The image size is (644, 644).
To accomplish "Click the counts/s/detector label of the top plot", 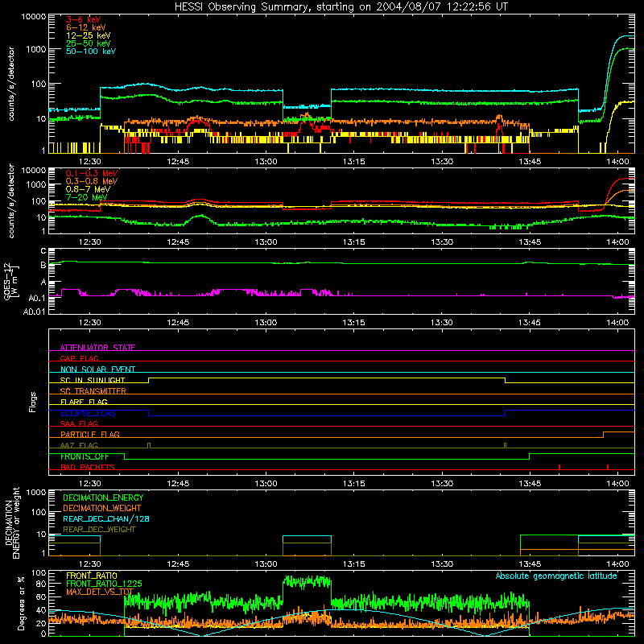I will coord(11,84).
